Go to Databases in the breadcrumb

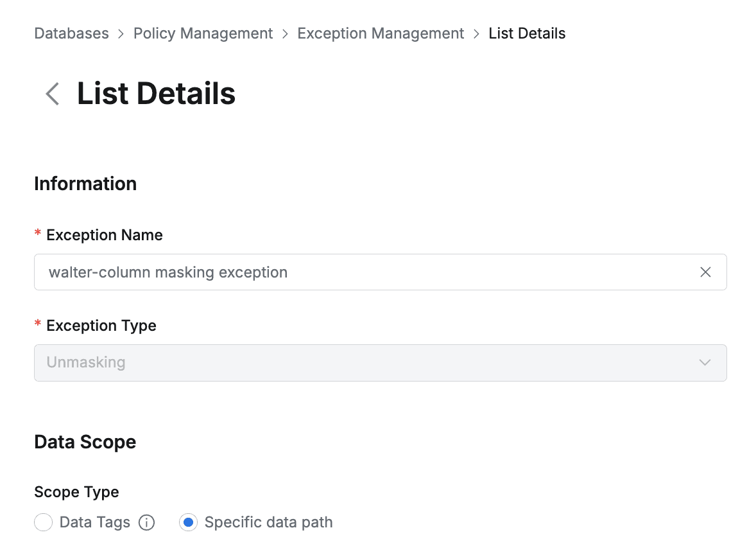pos(71,33)
